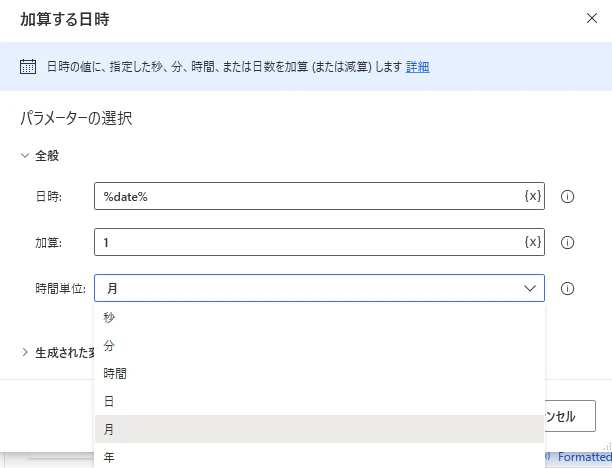
Task: Click the 加算 input field
Action: pos(319,242)
